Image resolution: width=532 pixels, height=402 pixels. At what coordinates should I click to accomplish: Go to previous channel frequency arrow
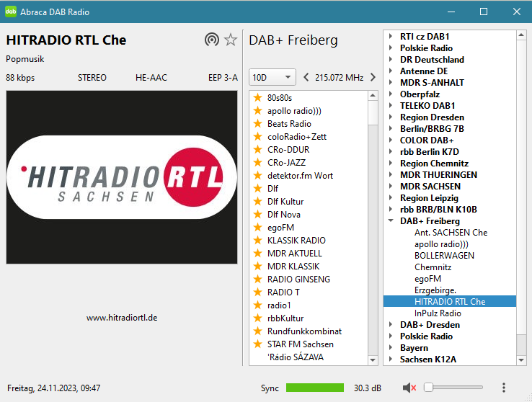pyautogui.click(x=306, y=77)
